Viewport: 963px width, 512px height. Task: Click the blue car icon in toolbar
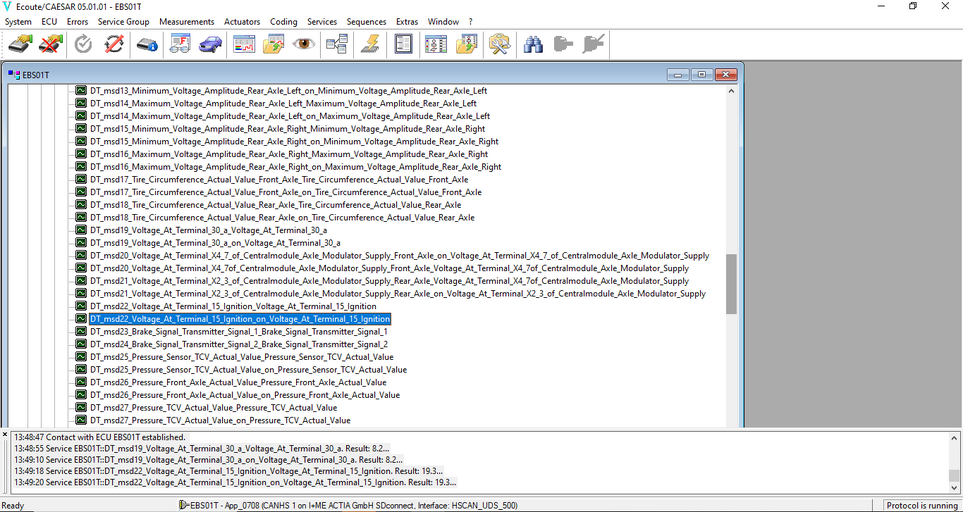pos(210,44)
